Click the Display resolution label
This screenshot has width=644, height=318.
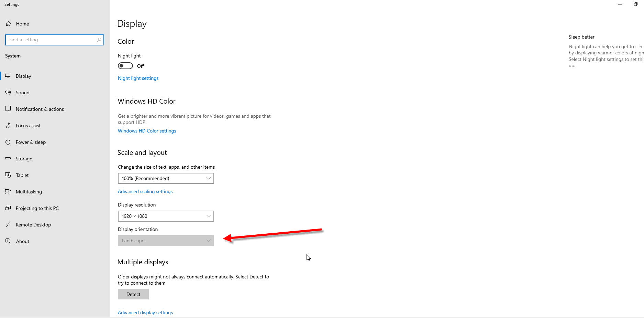[137, 205]
